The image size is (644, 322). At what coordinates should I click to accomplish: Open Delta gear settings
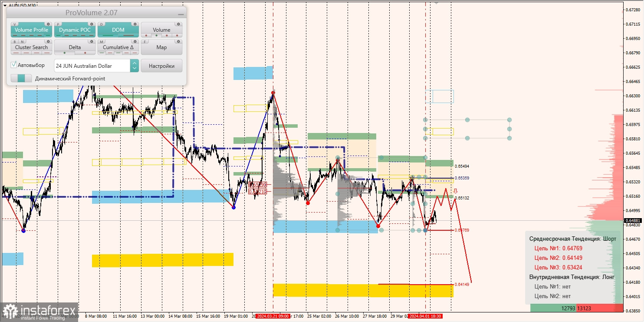click(92, 42)
